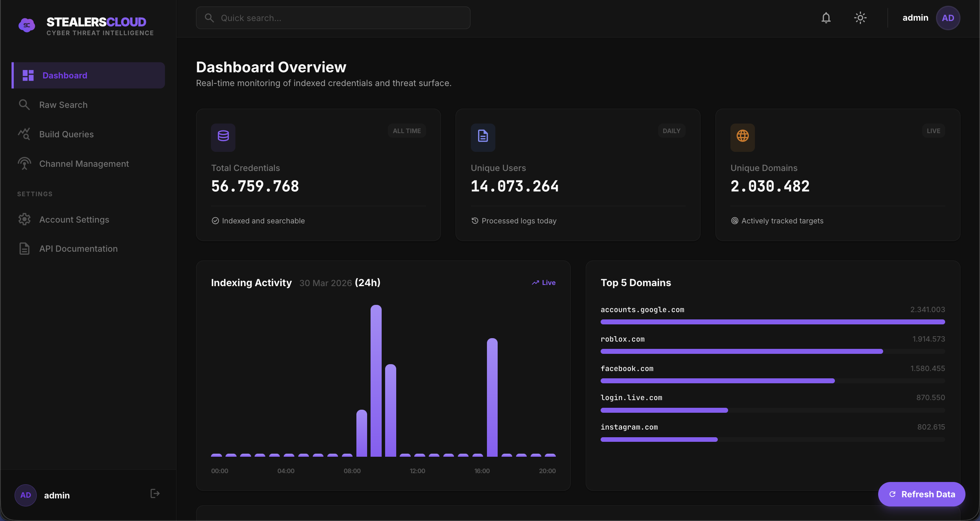Open the notifications bell
Image resolution: width=980 pixels, height=521 pixels.
click(x=825, y=18)
